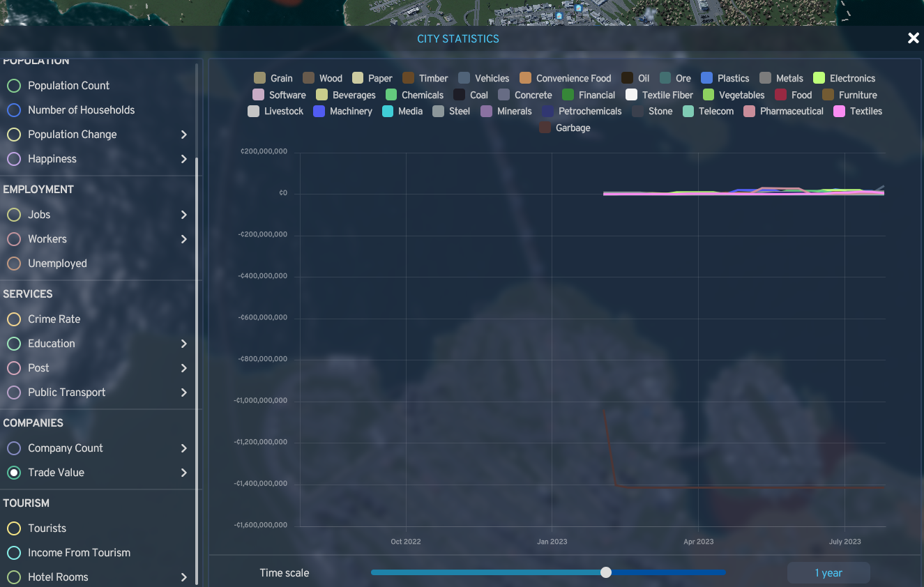
Task: Expand the Education chevron
Action: (184, 344)
